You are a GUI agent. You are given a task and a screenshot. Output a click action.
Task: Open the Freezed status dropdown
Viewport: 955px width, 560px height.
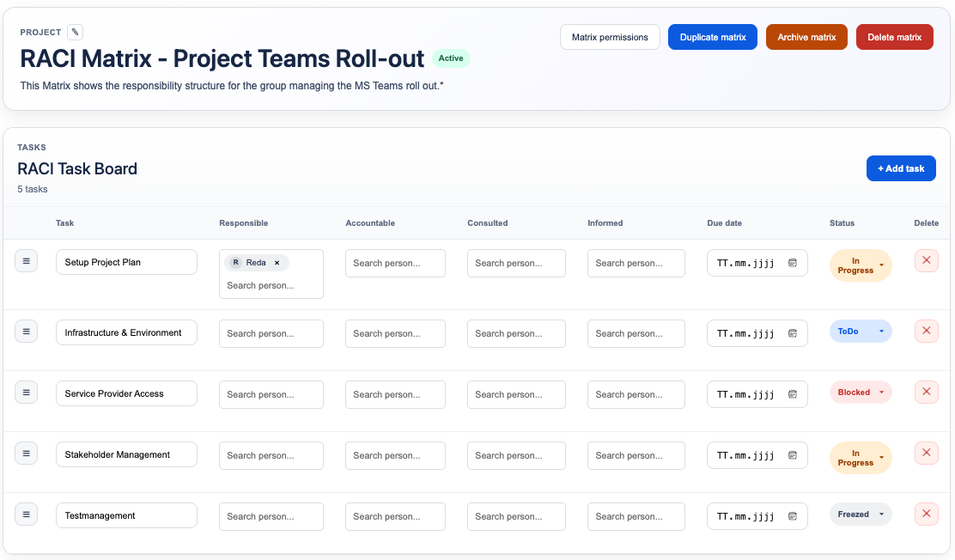tap(861, 514)
